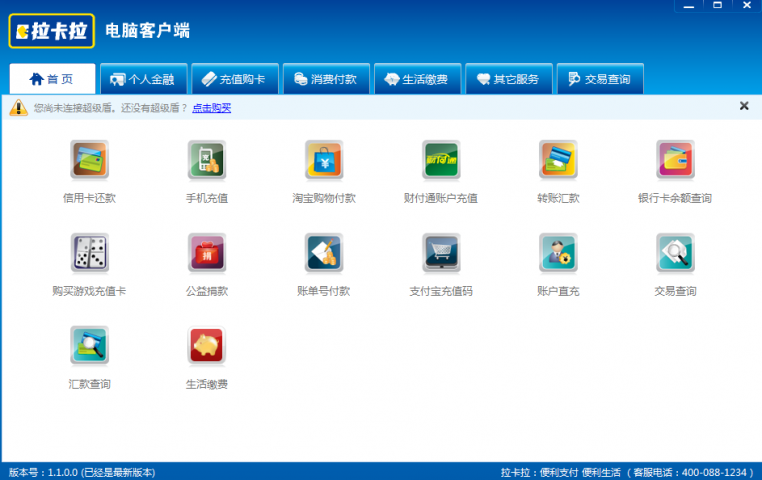Click the 点击购买 link in notice bar
This screenshot has width=762, height=480.
point(212,108)
